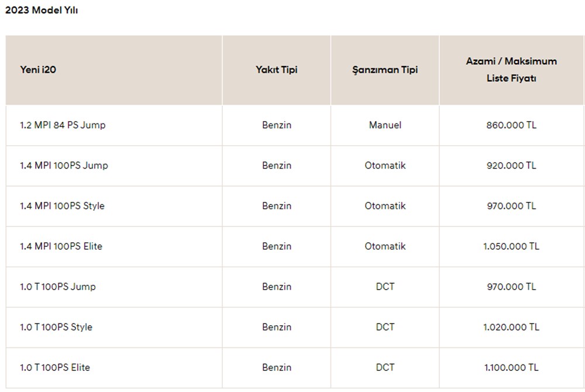This screenshot has width=585, height=392.
Task: Select Azami / Maksimum Liste Fiyatı header
Action: click(x=511, y=70)
